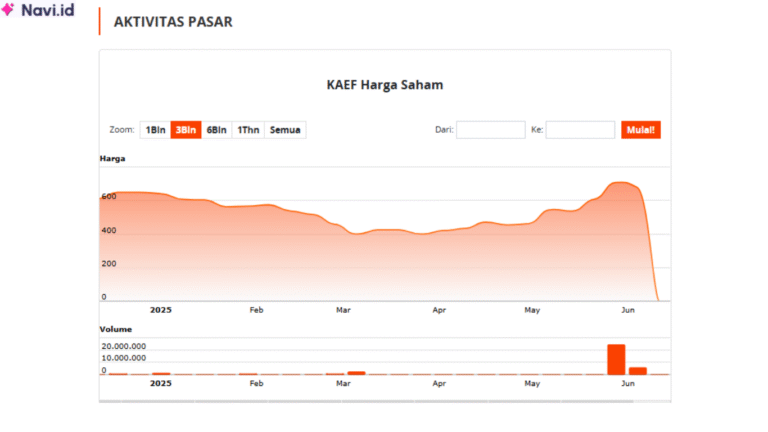
Task: Click the AKTIVITAS PASAR heading
Action: (x=173, y=22)
